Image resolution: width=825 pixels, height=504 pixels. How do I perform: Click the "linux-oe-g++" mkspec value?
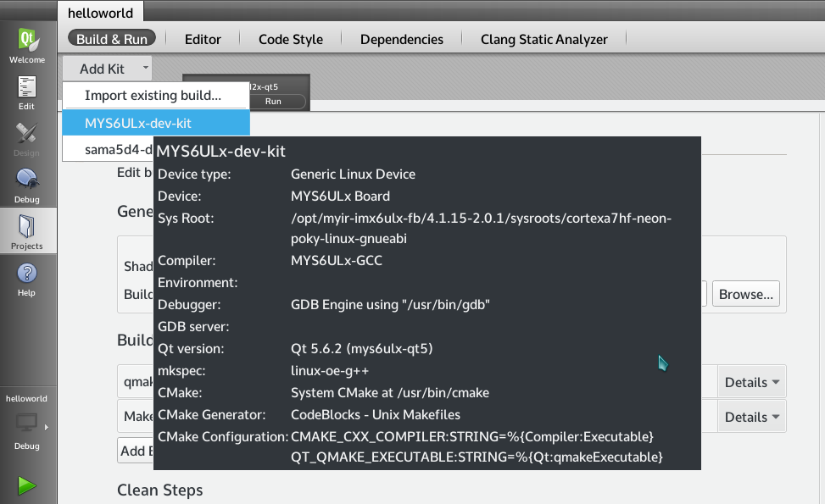[x=330, y=370]
